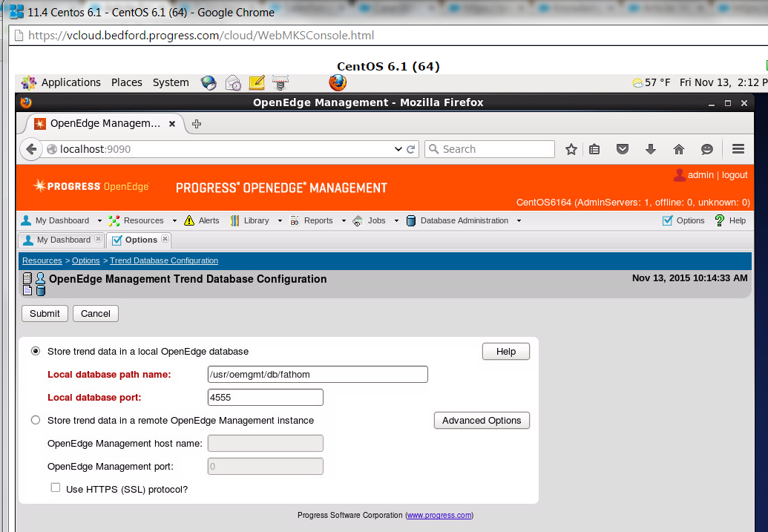Go to Firefox home page icon
768x532 pixels.
(679, 149)
